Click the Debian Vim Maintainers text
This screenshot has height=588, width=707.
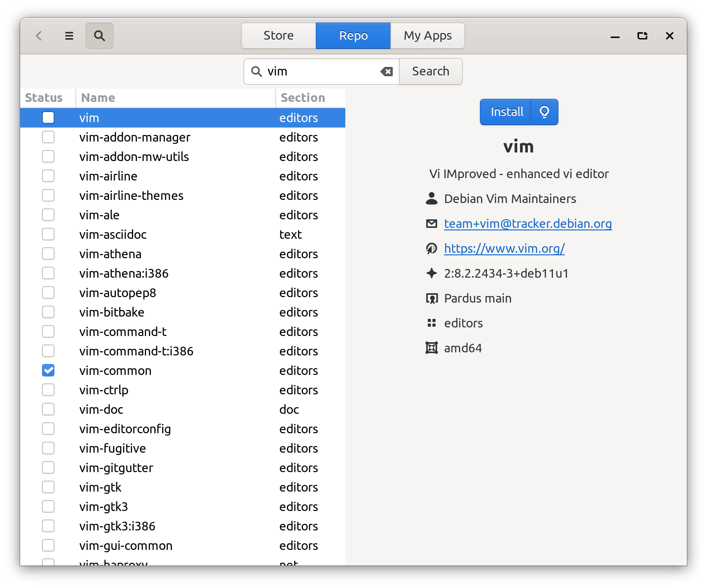pos(510,198)
